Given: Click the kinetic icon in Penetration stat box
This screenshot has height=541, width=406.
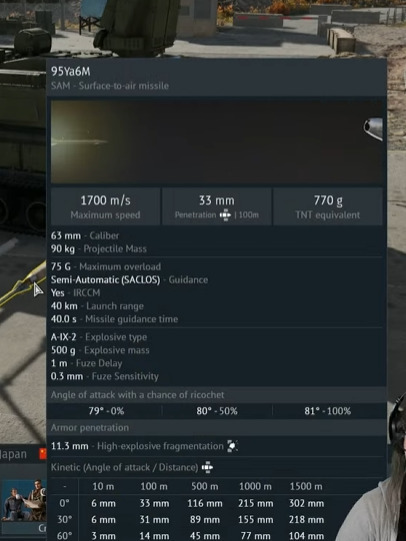Looking at the screenshot, I should pos(225,215).
